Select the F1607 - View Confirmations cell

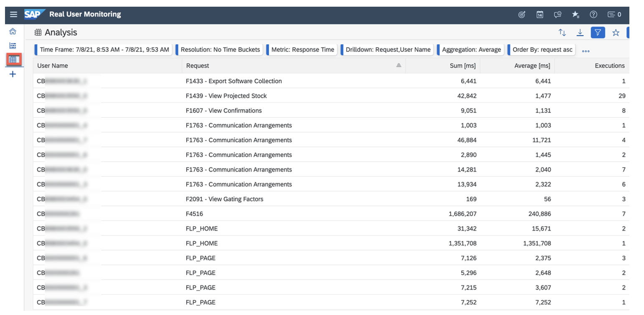click(x=294, y=111)
